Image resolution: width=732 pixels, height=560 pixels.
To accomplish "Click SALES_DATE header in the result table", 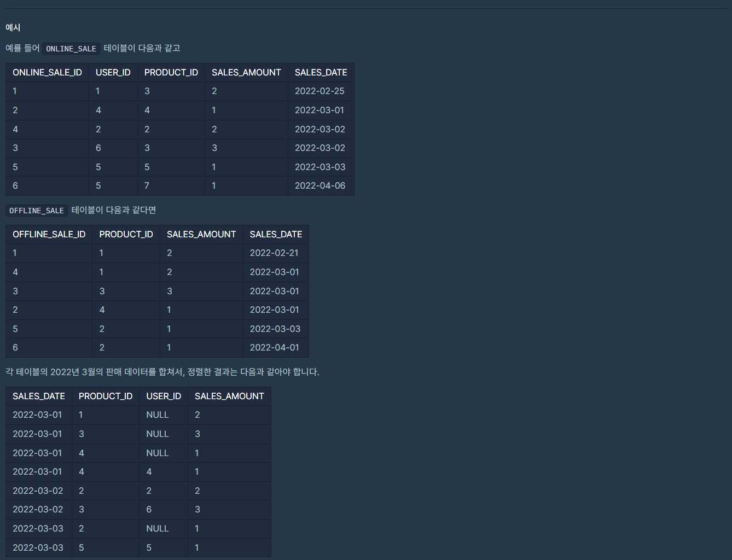I will pyautogui.click(x=39, y=396).
